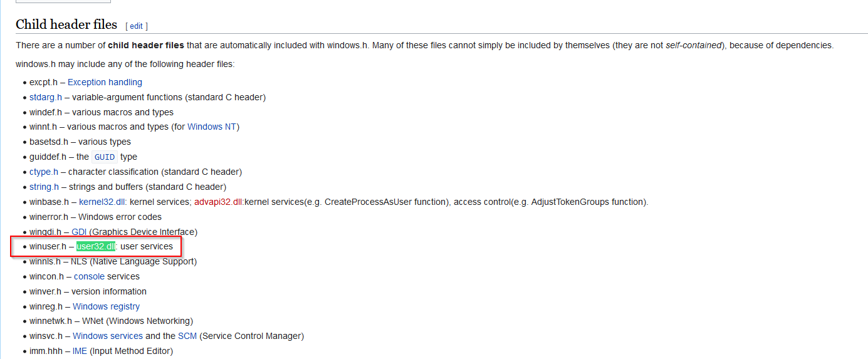Open the ctype.h link
Viewport: 868px width, 359px height.
point(44,172)
